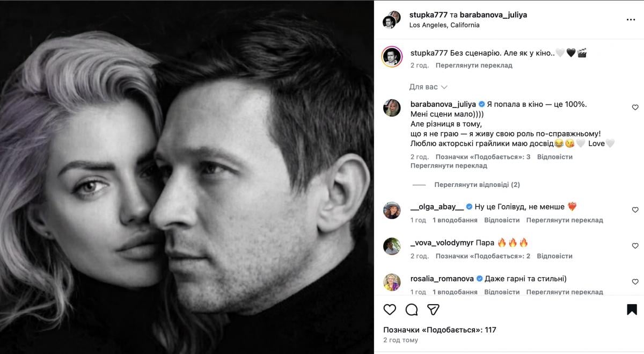Show translation of stupka777's caption
Screen dimensions: 644x354
(x=474, y=66)
